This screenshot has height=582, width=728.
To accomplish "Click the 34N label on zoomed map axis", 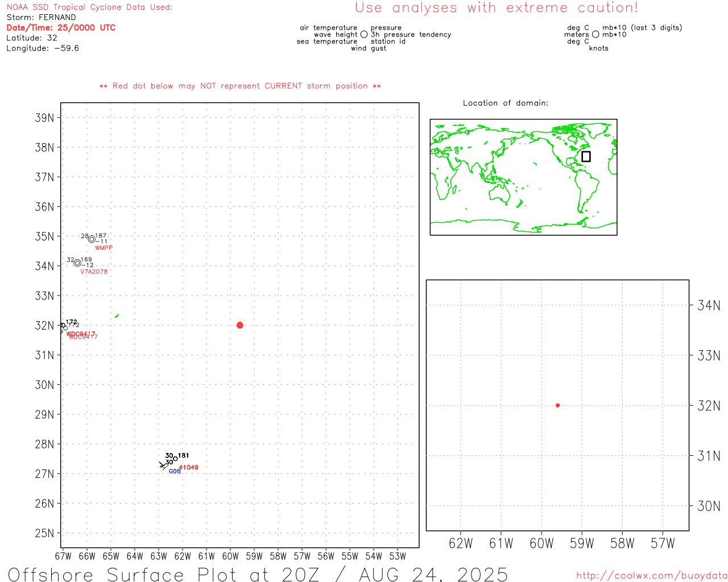I will (709, 306).
